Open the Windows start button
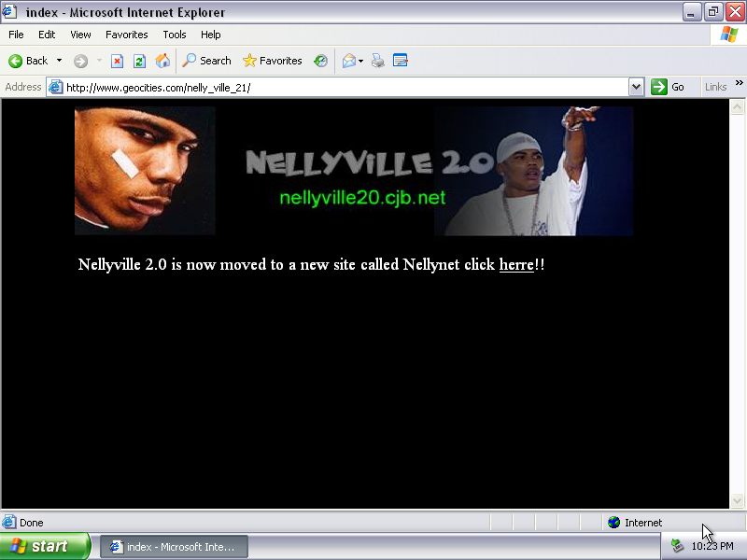This screenshot has height=560, width=747. 45,546
